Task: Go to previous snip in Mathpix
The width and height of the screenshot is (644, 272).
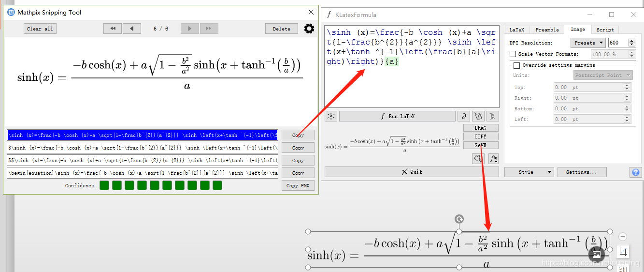Action: tap(132, 29)
